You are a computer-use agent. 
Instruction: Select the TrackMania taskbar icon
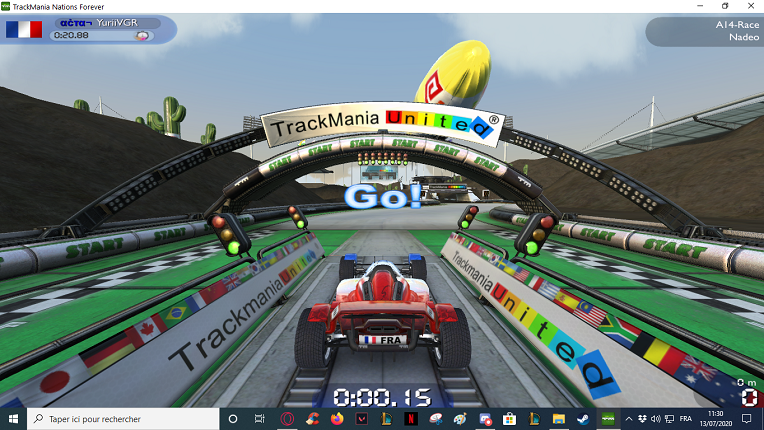607,419
